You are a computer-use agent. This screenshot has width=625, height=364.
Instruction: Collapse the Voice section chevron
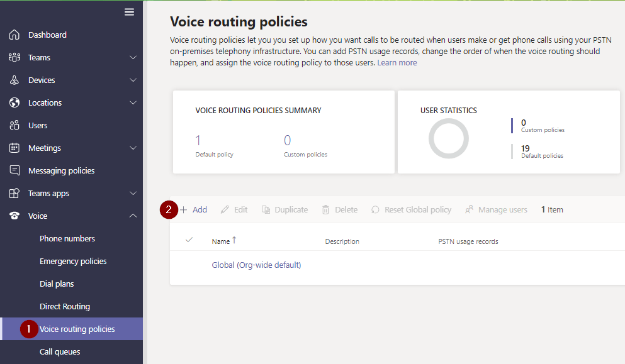coord(133,216)
